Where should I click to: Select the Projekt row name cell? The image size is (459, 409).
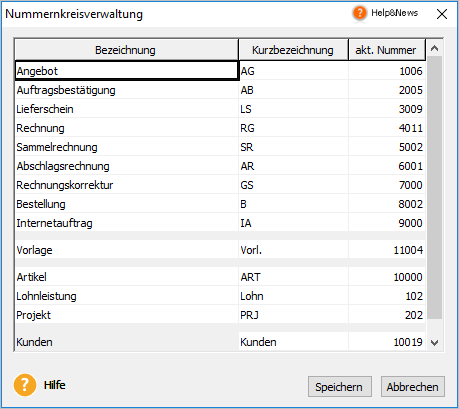127,315
